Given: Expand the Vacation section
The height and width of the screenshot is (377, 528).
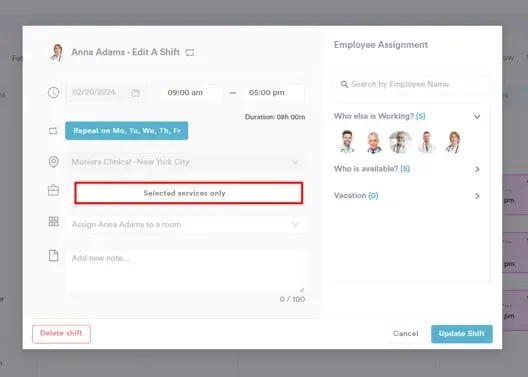Looking at the screenshot, I should tap(477, 196).
